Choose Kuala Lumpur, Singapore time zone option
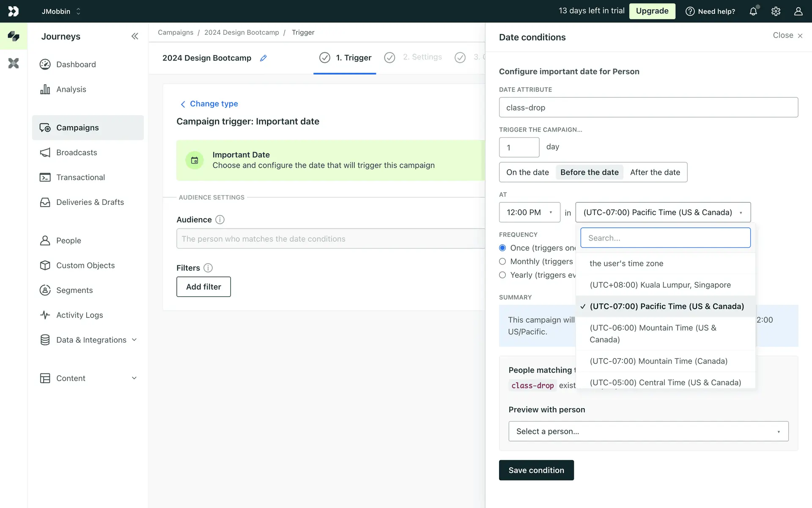The height and width of the screenshot is (508, 812). (x=660, y=285)
